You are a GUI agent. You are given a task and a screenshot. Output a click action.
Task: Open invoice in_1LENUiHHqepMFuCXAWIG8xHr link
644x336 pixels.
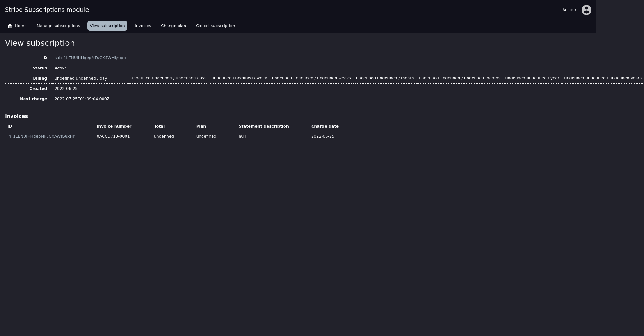click(x=41, y=136)
